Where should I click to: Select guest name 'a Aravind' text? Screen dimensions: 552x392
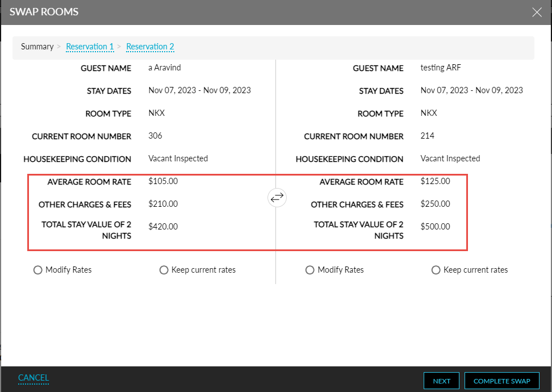coord(165,68)
